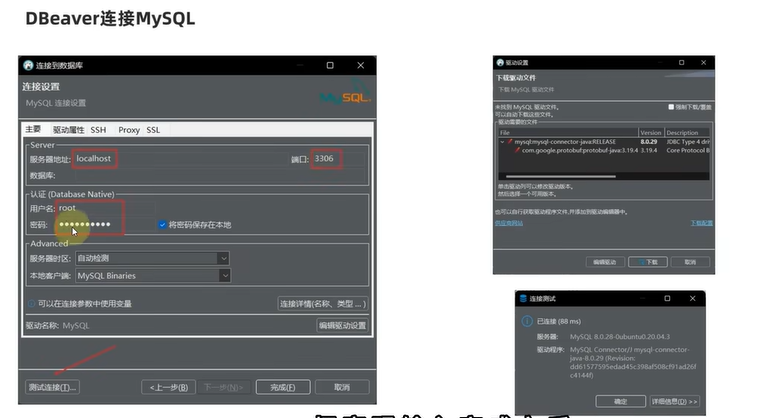Click version cell 3.19.4
Image resolution: width=761 pixels, height=418 pixels.
[649, 150]
